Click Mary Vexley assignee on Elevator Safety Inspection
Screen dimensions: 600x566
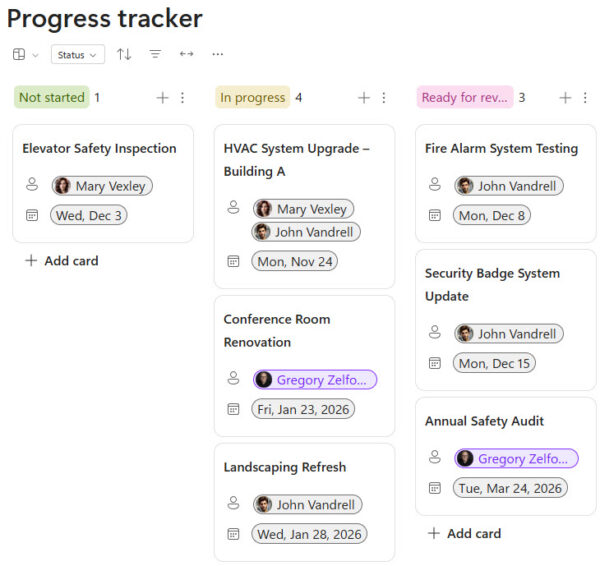[102, 186]
